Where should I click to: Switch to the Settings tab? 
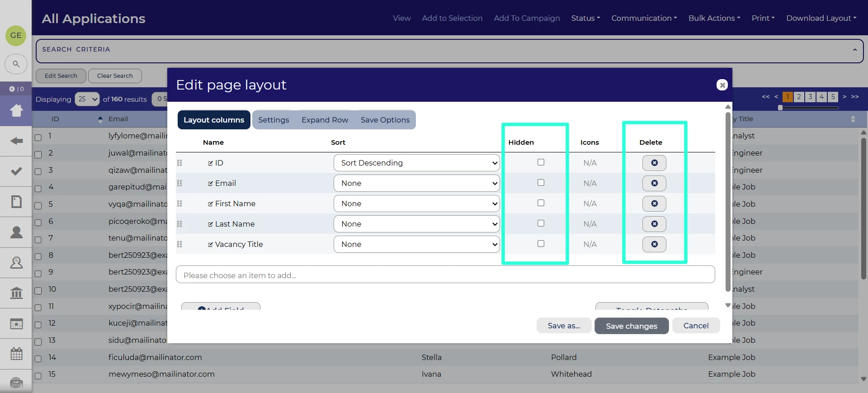(274, 120)
